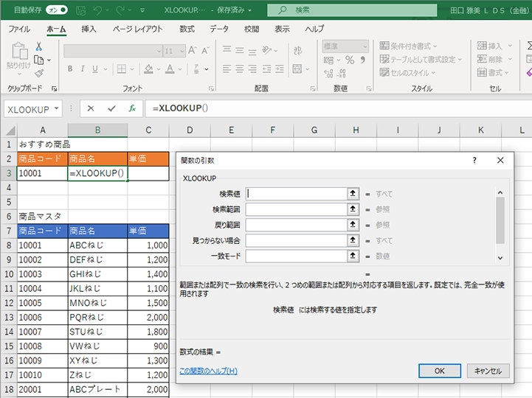Open テーブルとして書式設定 menu
The width and height of the screenshot is (532, 398).
point(421,59)
